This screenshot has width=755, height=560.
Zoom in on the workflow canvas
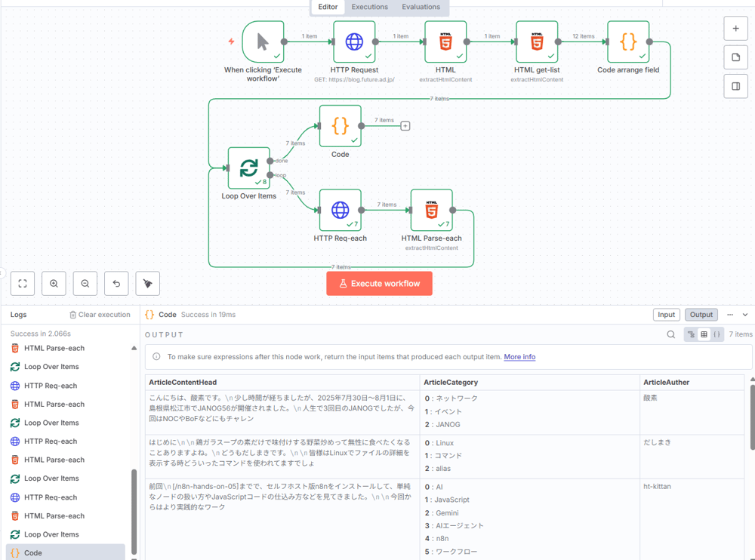tap(54, 284)
